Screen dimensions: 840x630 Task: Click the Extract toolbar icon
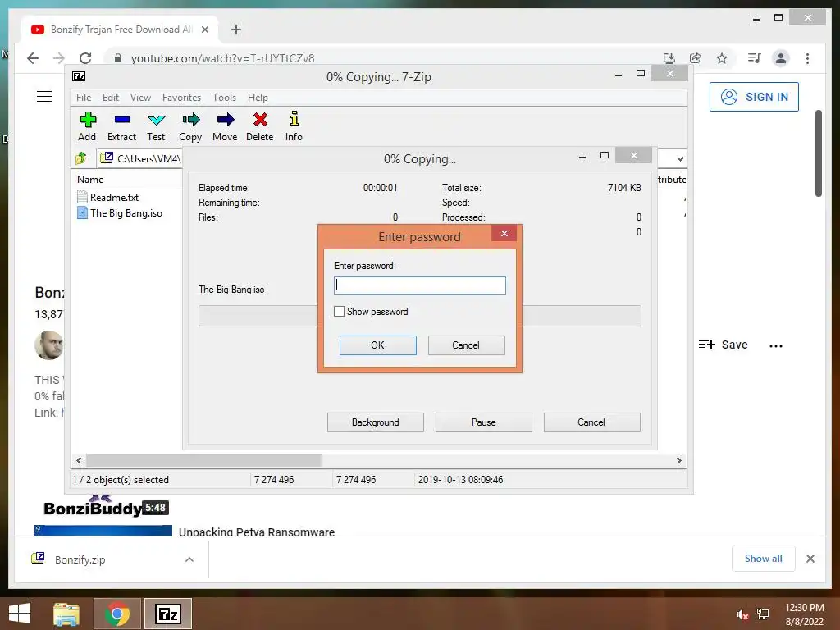tap(121, 126)
